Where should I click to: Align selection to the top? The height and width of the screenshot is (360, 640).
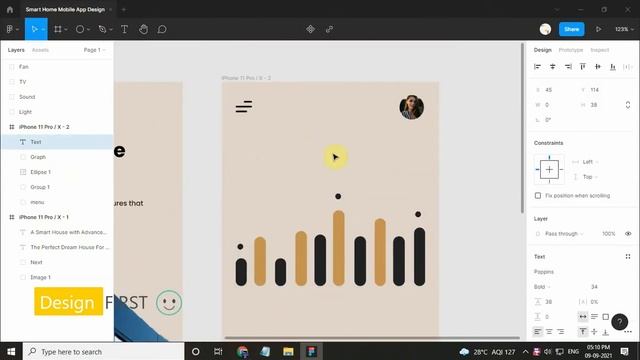click(583, 67)
